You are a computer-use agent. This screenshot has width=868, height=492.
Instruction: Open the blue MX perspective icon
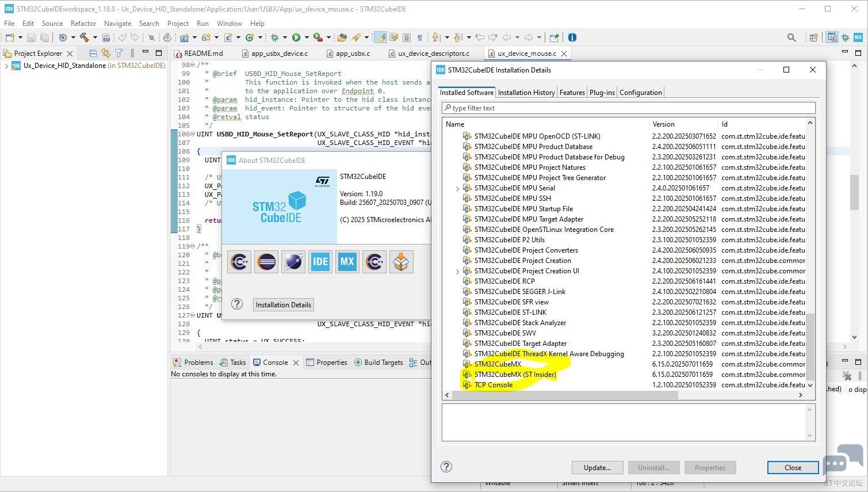(x=858, y=37)
